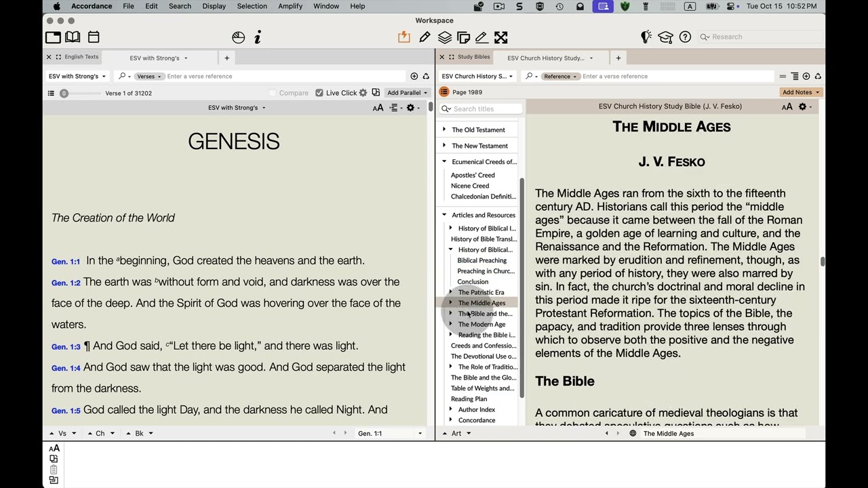Viewport: 868px width, 488px height.
Task: Click the contents list scrollbar
Action: (522, 288)
